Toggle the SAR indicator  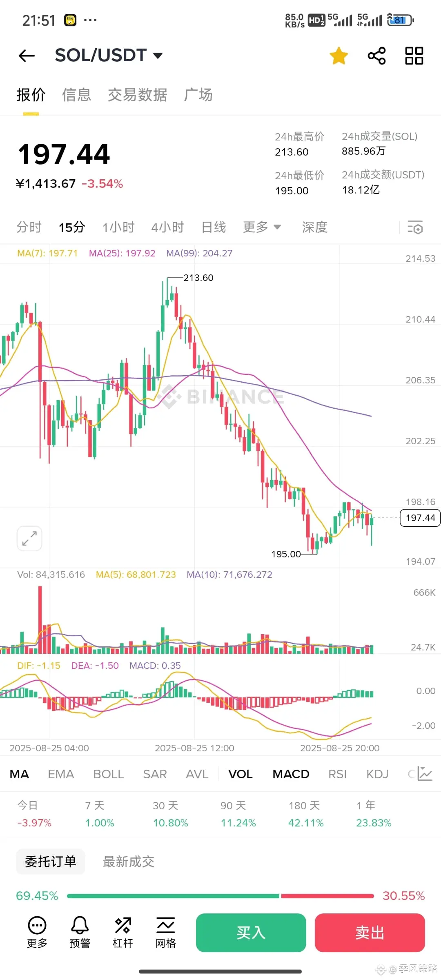[155, 774]
